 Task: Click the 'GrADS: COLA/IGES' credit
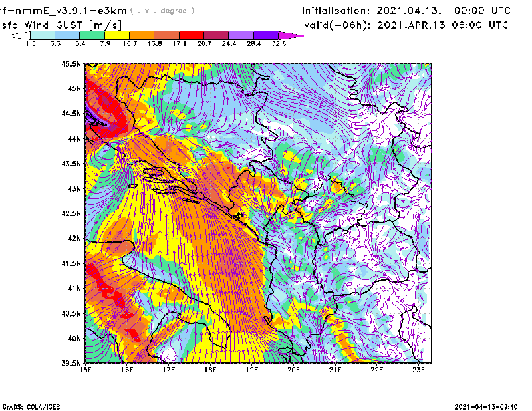tap(31, 407)
